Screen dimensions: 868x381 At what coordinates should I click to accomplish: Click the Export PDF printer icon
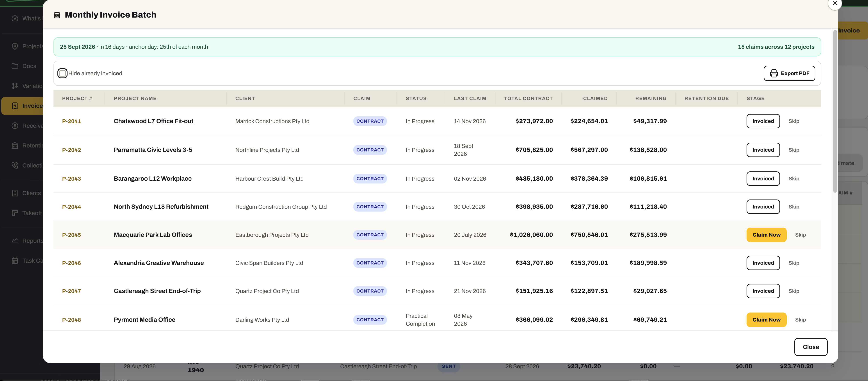point(774,73)
